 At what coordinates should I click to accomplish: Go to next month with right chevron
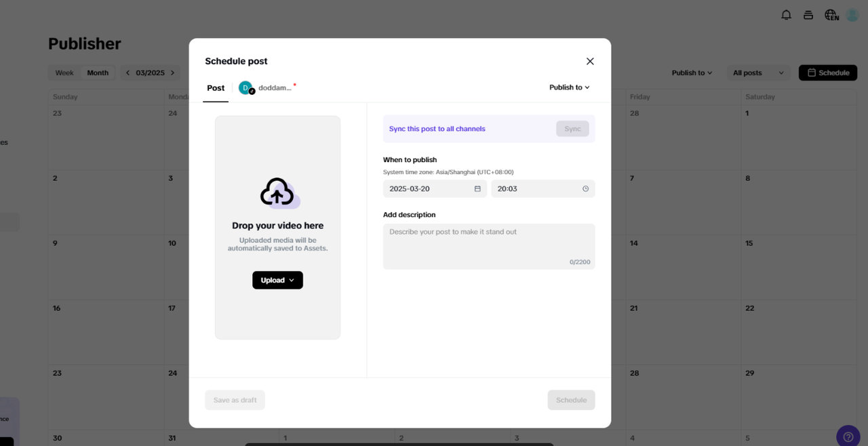pyautogui.click(x=172, y=73)
